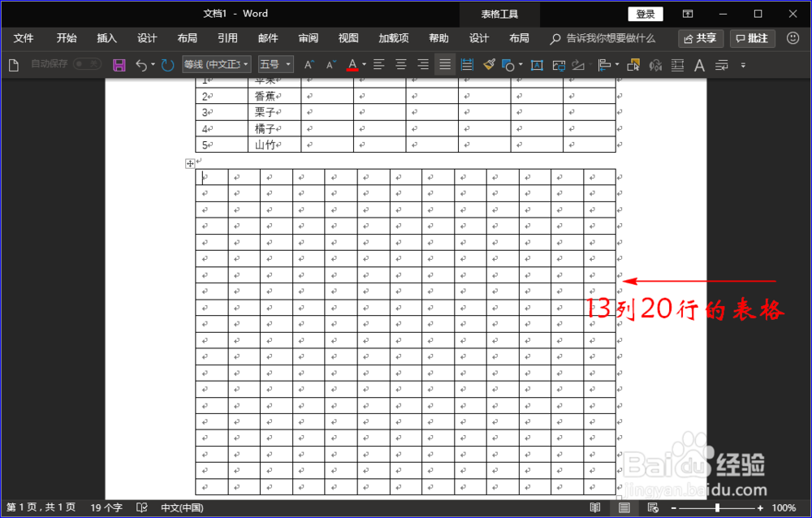Click the zoom slider handle
The width and height of the screenshot is (812, 518).
tap(717, 508)
